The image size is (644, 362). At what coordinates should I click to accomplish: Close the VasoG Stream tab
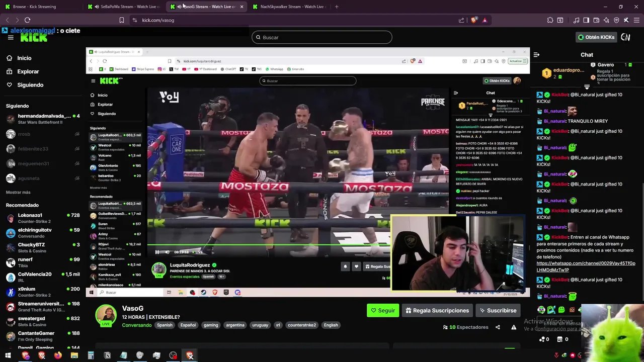pos(242,7)
